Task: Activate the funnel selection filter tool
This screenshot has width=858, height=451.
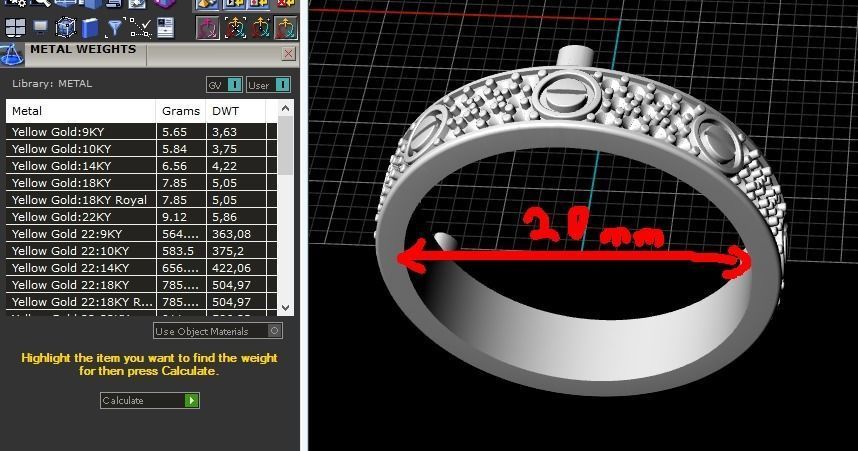Action: [114, 27]
